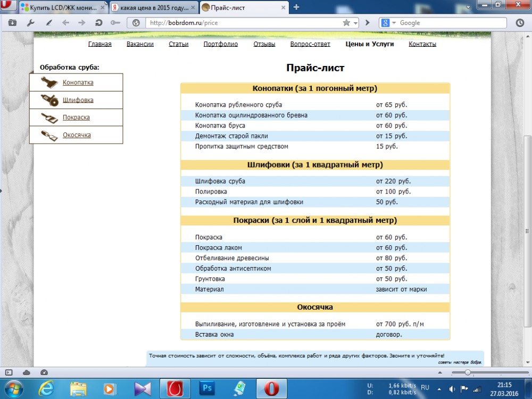The width and height of the screenshot is (532, 399).
Task: Open the Google search engine dropdown
Action: (x=388, y=23)
